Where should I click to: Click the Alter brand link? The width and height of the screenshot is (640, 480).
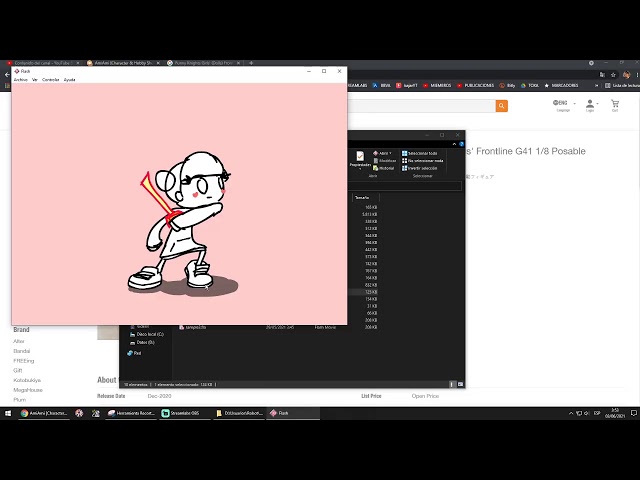tap(19, 341)
